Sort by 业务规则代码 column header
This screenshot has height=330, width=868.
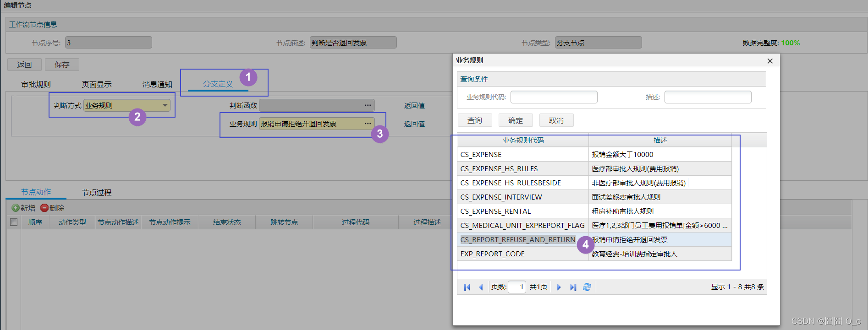(523, 140)
